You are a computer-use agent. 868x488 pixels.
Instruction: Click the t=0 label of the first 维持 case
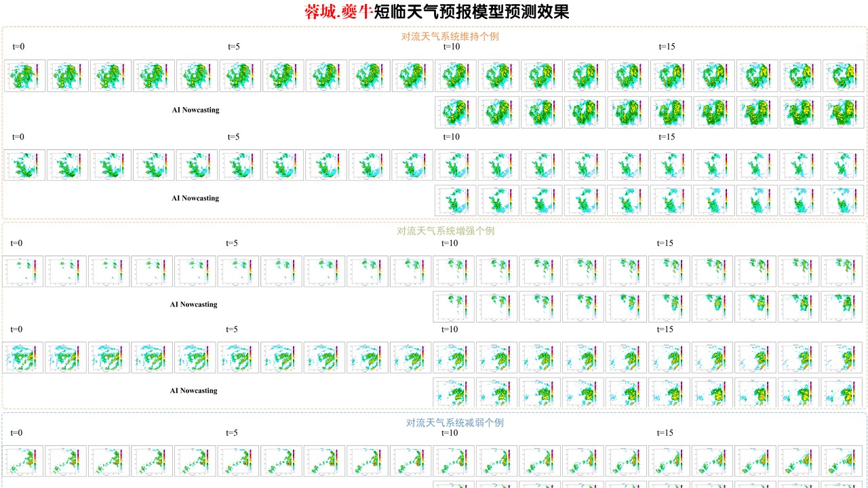coord(18,47)
